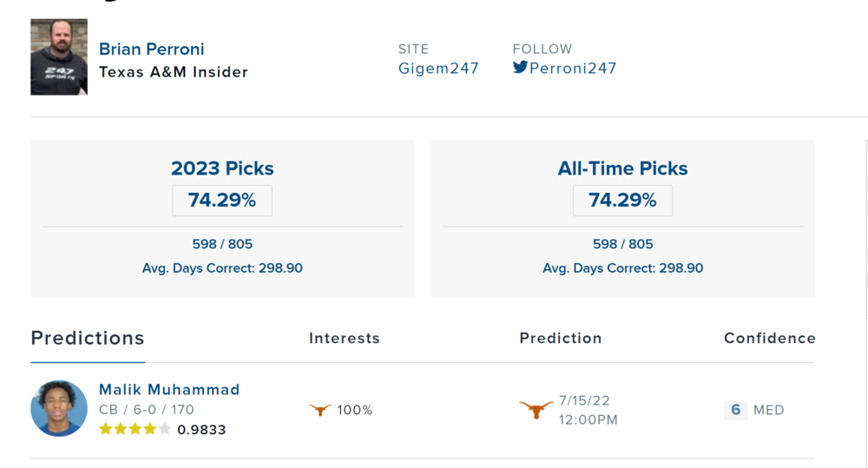Viewport: 868px width, 468px height.
Task: Click the 2023 Picks heading
Action: [222, 168]
